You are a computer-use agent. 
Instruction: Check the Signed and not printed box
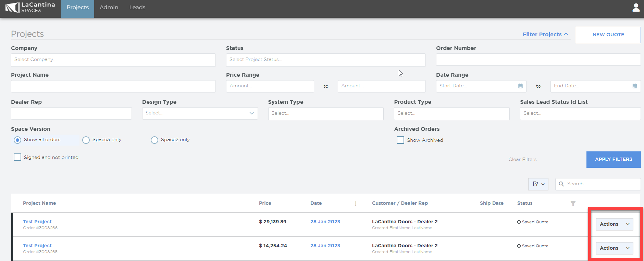tap(17, 157)
